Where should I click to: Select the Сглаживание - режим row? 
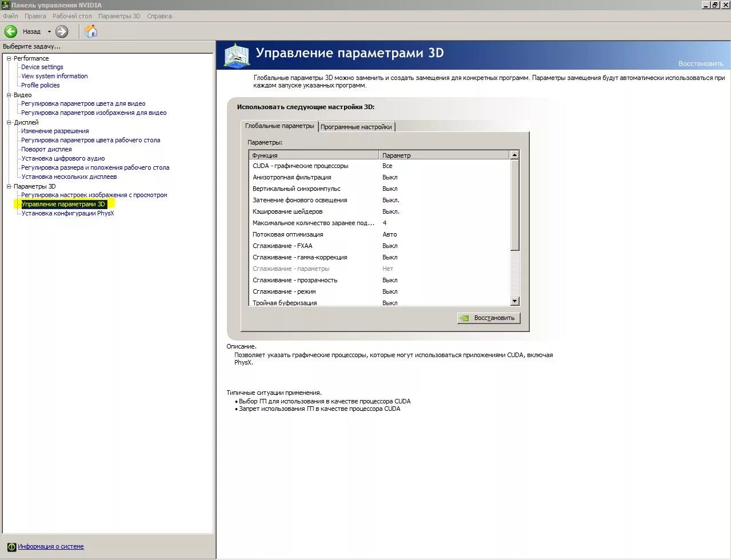380,291
